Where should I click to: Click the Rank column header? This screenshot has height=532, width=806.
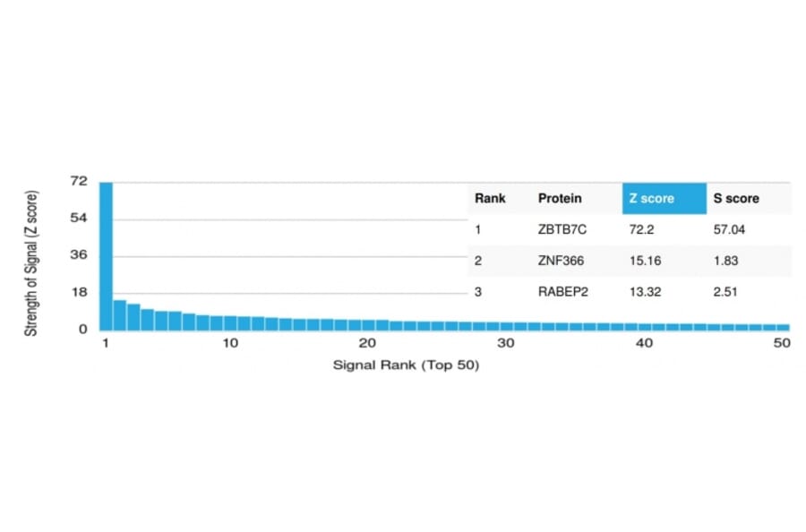pyautogui.click(x=490, y=198)
